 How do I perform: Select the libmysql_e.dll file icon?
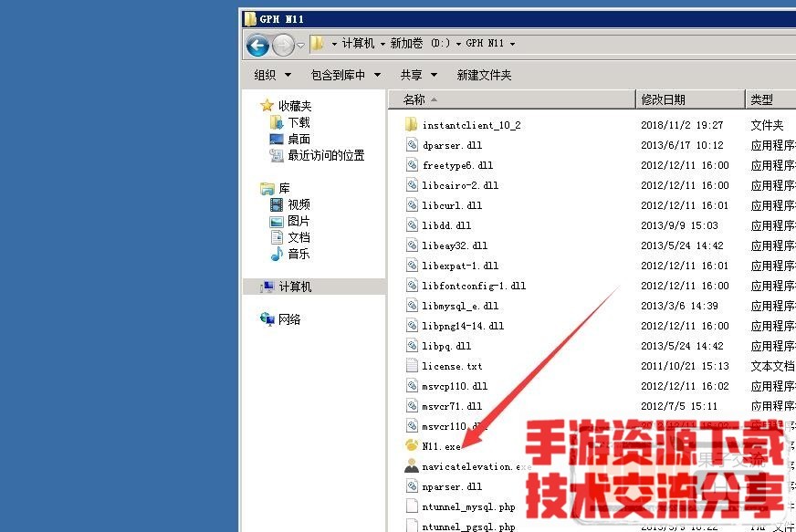[x=412, y=306]
